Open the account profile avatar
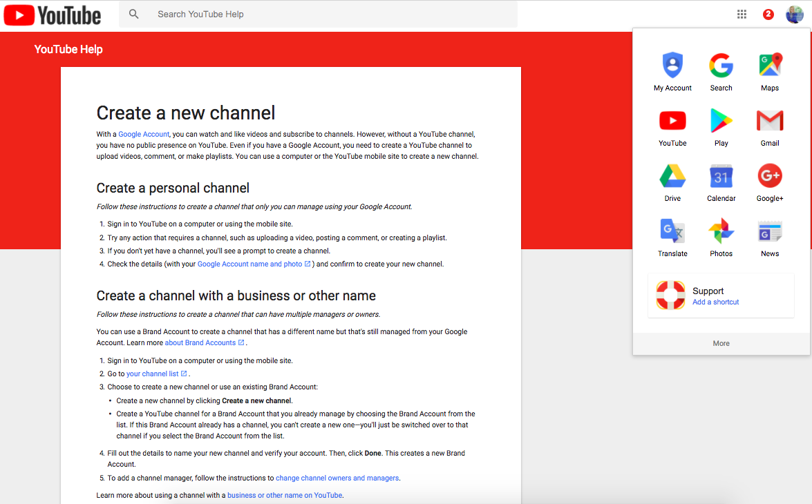Image resolution: width=812 pixels, height=504 pixels. pyautogui.click(x=795, y=14)
